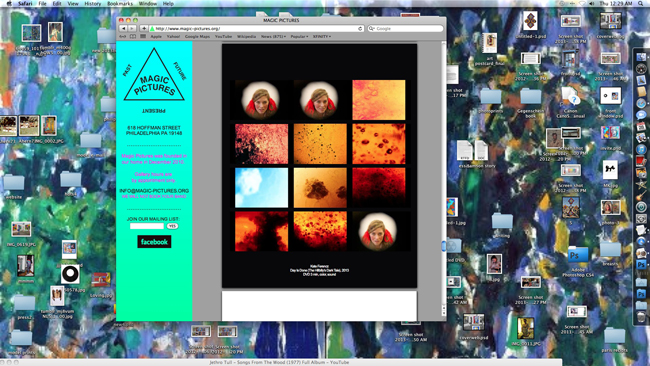Open the Bookmarks menu
Screen dimensions: 650x366
pyautogui.click(x=120, y=3)
